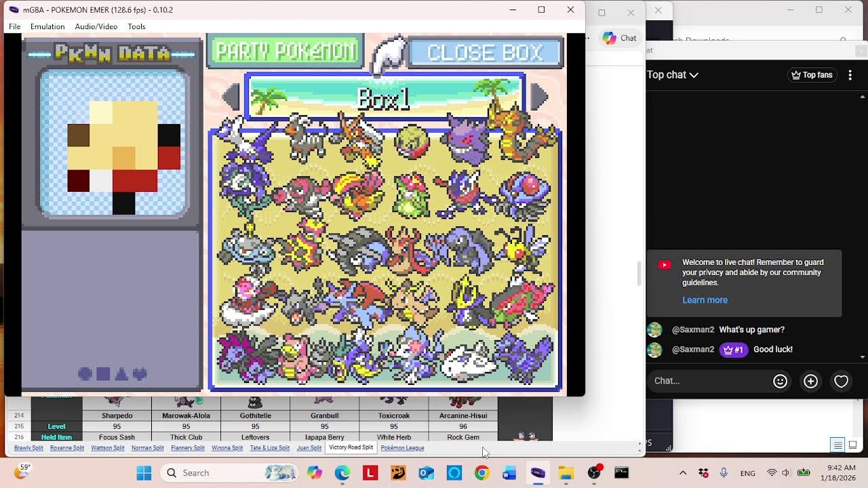Open the Roxanne Split sheet tab
The height and width of the screenshot is (488, 868).
tap(67, 448)
